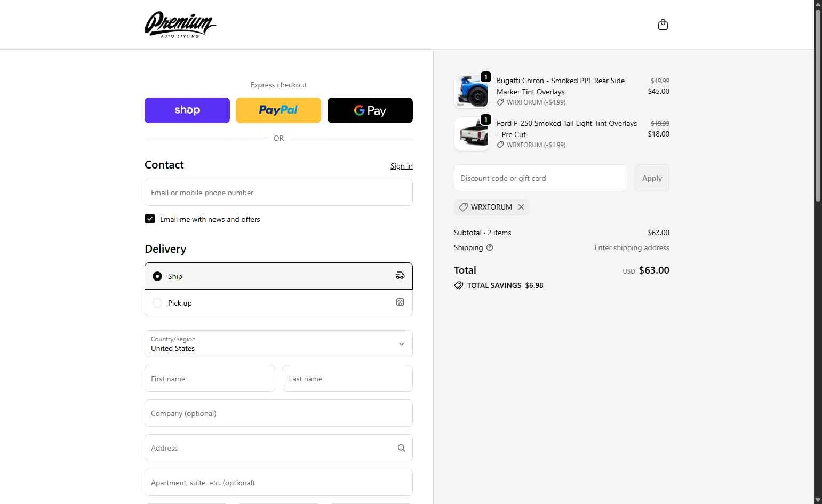Focus the Discount code or gift card field

pos(540,178)
